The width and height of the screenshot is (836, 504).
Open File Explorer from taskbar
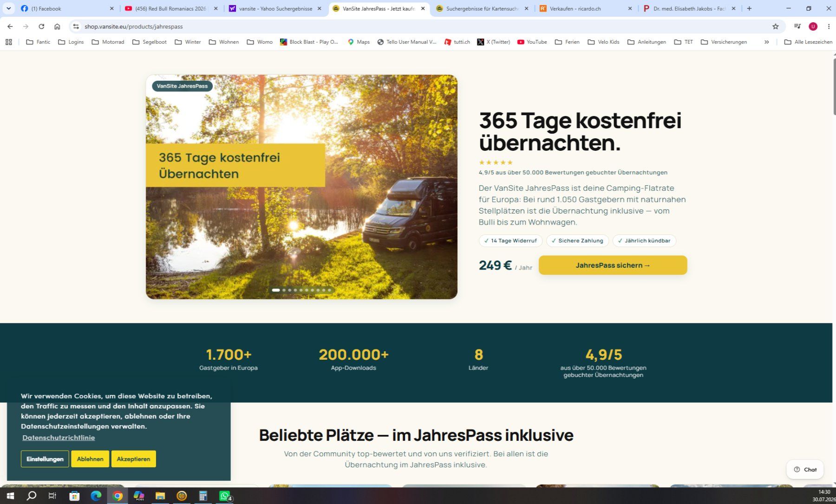pyautogui.click(x=160, y=496)
